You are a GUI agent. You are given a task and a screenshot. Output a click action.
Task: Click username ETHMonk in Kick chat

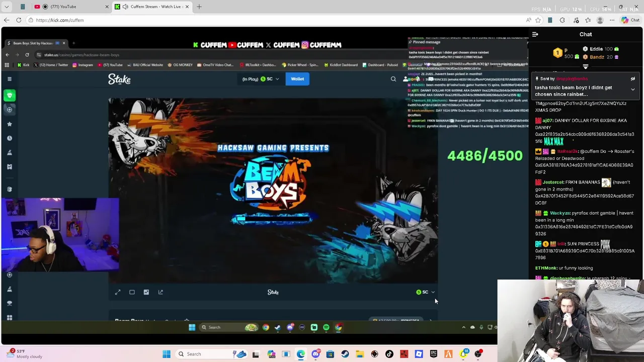(546, 268)
